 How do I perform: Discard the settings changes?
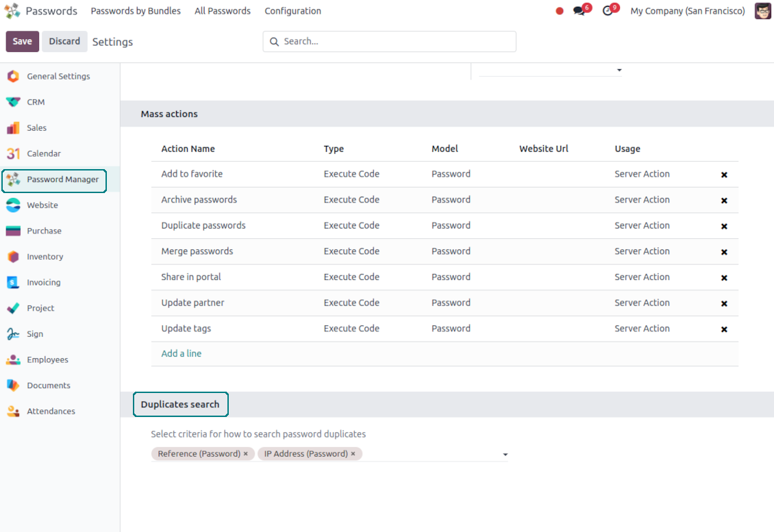[64, 42]
